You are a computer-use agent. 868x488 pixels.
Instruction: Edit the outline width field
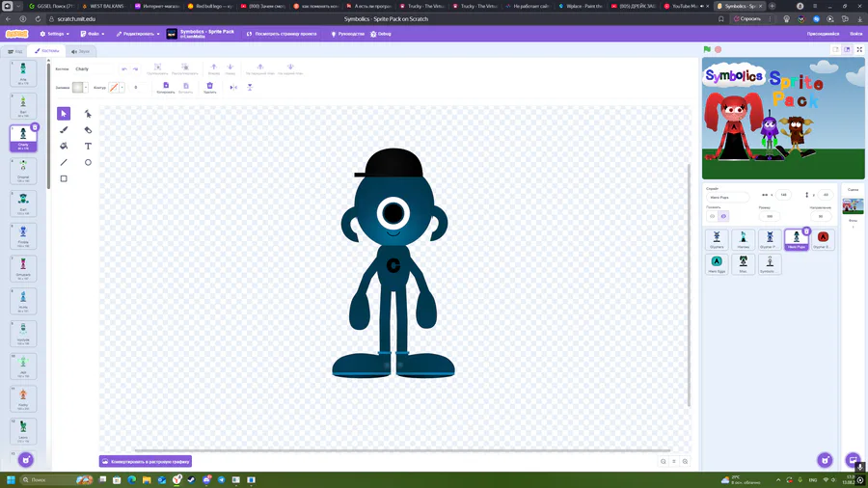(138, 88)
